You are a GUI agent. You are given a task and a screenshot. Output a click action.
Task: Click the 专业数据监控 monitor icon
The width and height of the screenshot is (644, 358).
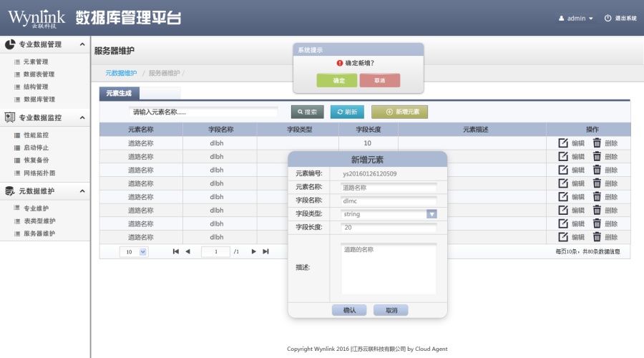coord(10,117)
